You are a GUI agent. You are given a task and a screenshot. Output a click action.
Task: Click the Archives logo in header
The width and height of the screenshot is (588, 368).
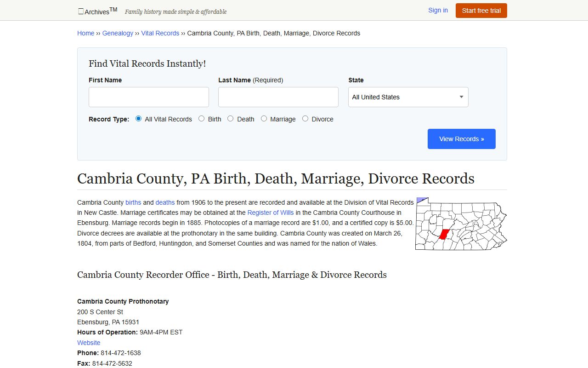coord(97,11)
